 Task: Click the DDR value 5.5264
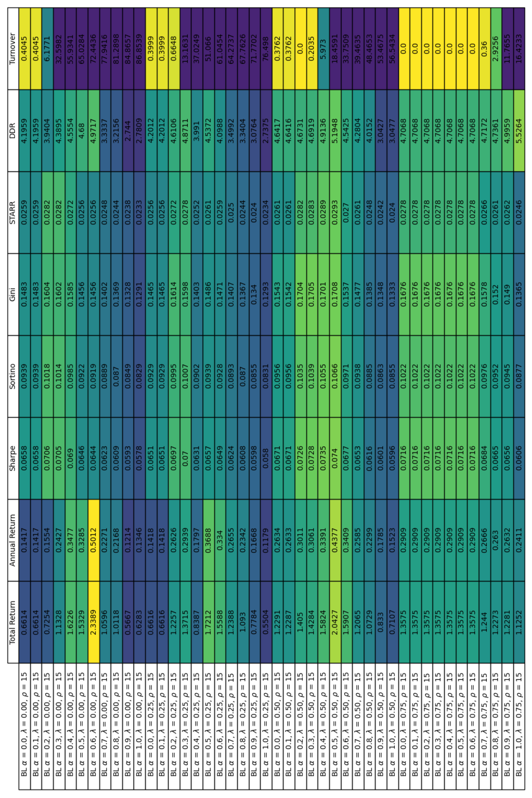(x=519, y=130)
